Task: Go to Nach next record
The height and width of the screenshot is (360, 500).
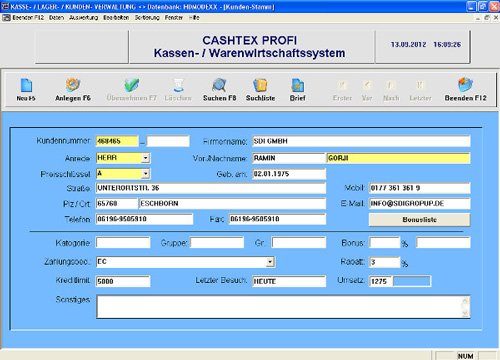Action: (x=391, y=86)
